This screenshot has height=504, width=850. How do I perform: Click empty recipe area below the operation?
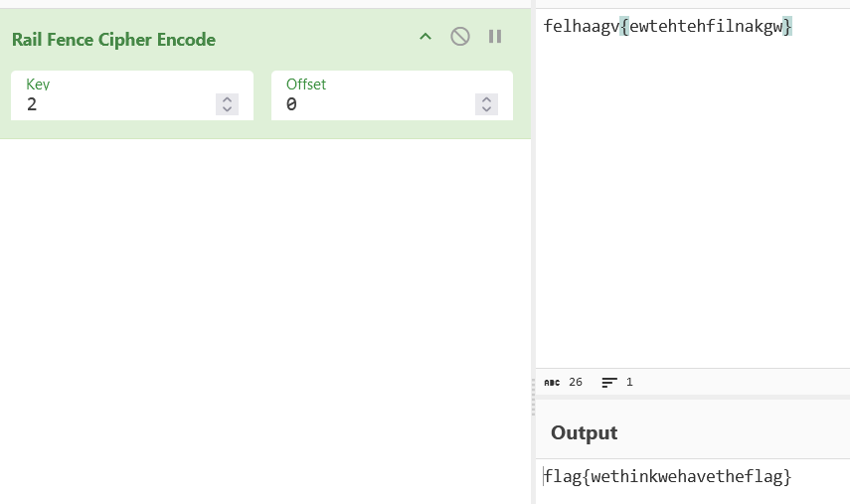coord(265,320)
